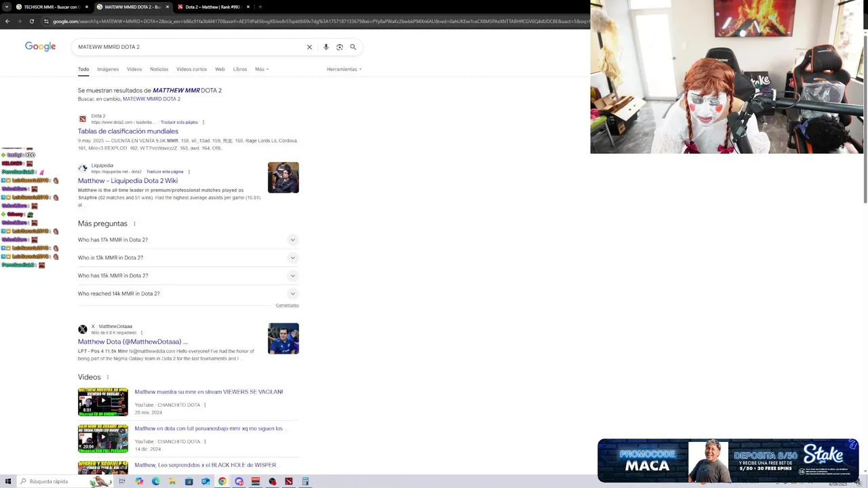Screen dimensions: 868x488
Task: Open the site information icon in the address bar
Action: click(46, 21)
